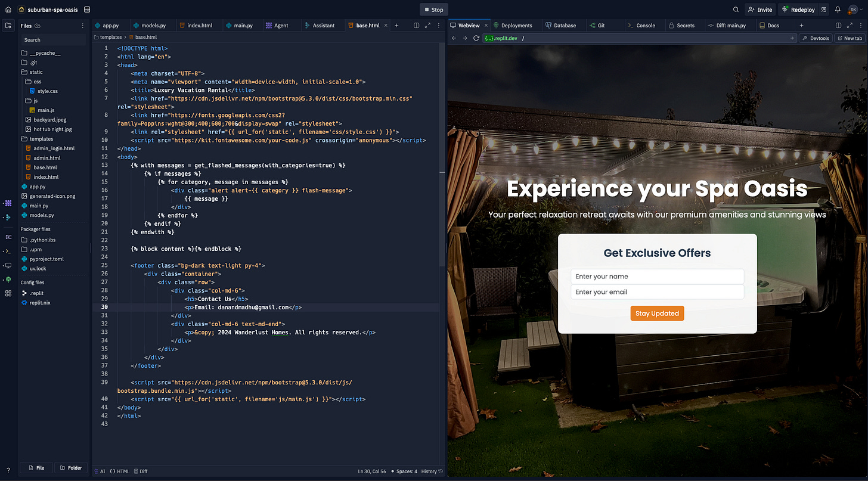Image resolution: width=868 pixels, height=481 pixels.
Task: Open the Assistant tool in left rail
Action: click(8, 218)
